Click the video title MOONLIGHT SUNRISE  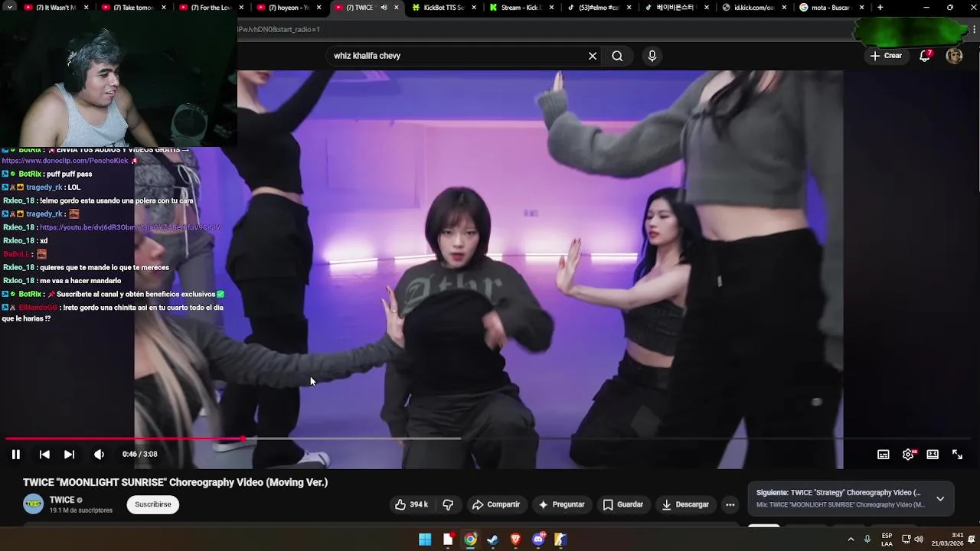coord(175,483)
